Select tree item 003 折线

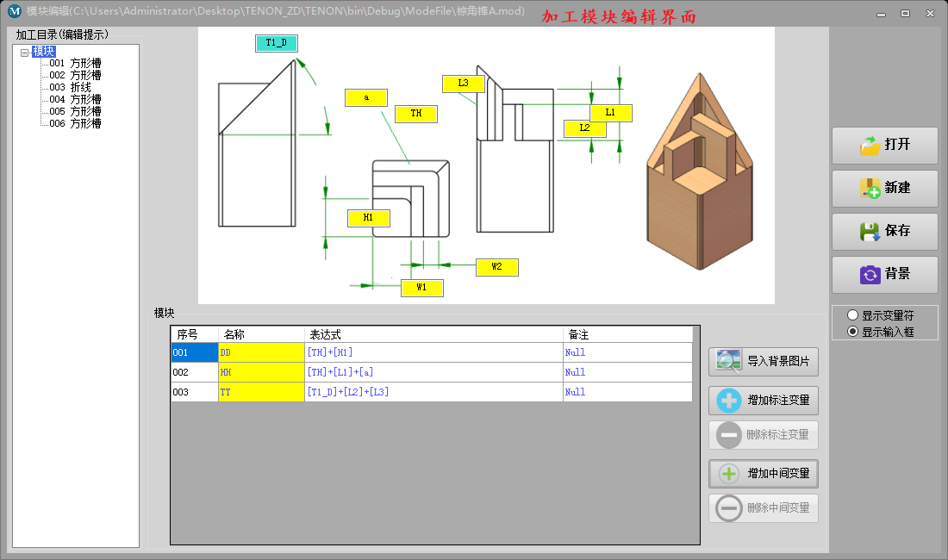pyautogui.click(x=70, y=88)
